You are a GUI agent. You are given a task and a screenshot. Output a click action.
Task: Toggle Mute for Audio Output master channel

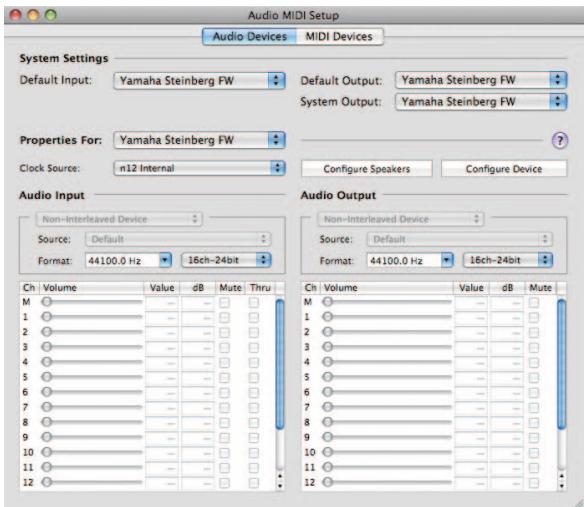pos(534,302)
